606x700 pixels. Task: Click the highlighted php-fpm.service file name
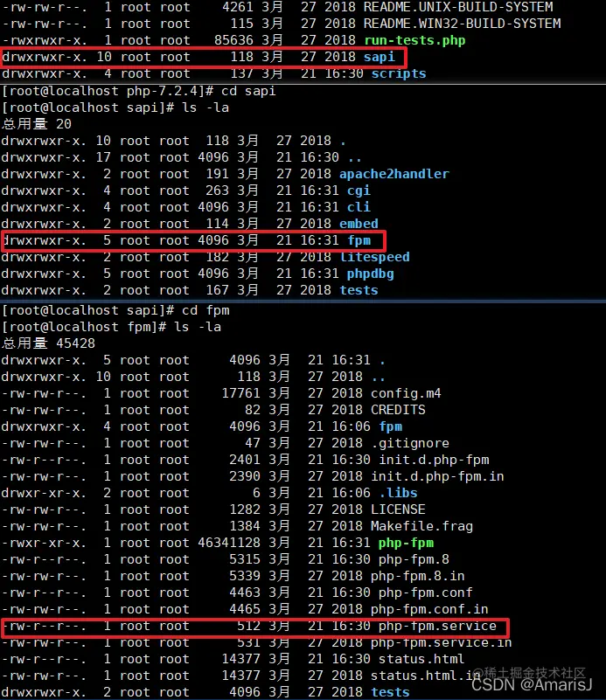[x=437, y=626]
